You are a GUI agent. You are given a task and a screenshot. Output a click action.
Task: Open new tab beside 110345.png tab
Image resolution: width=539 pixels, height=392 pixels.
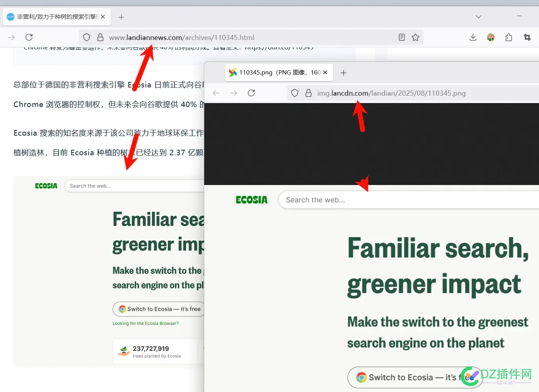(344, 73)
